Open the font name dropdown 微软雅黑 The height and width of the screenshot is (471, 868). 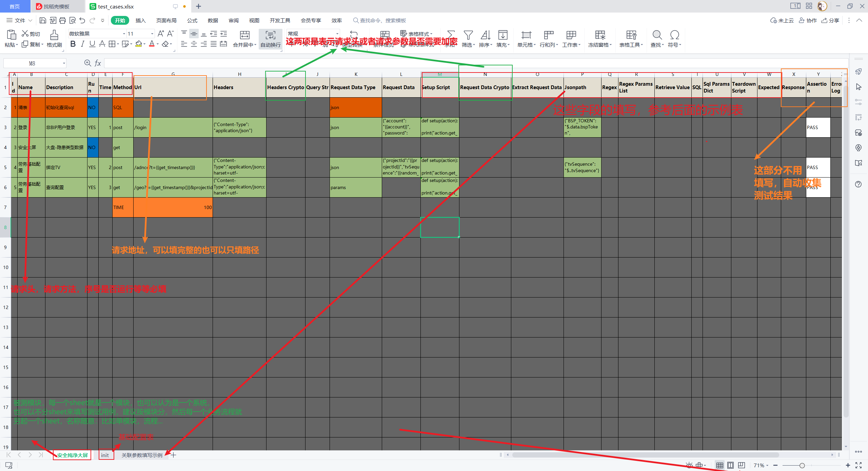[x=124, y=34]
